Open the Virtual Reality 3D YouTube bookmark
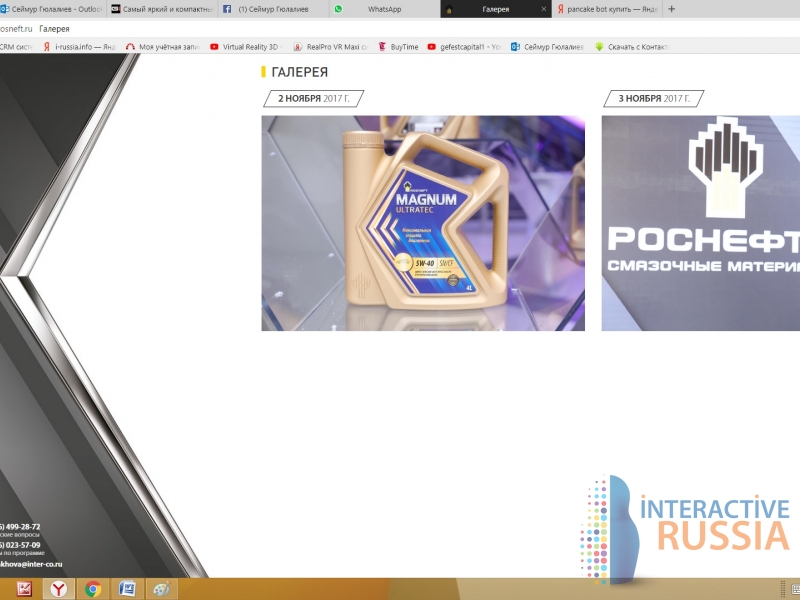 point(246,47)
